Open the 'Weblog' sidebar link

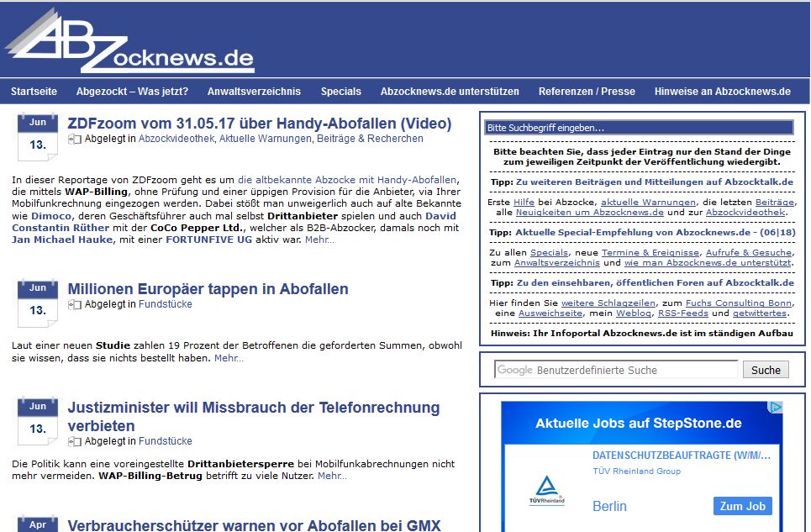pos(635,313)
